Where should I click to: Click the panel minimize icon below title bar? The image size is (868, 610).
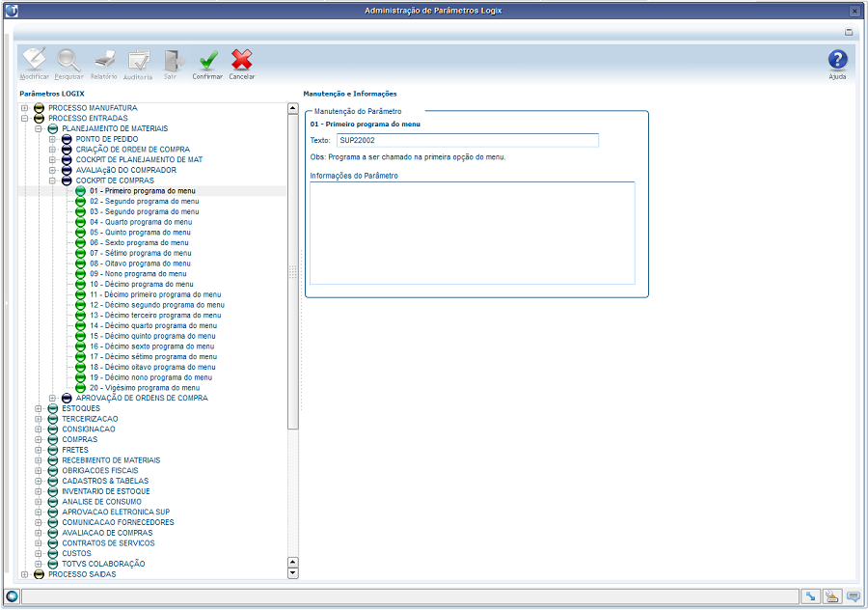849,32
